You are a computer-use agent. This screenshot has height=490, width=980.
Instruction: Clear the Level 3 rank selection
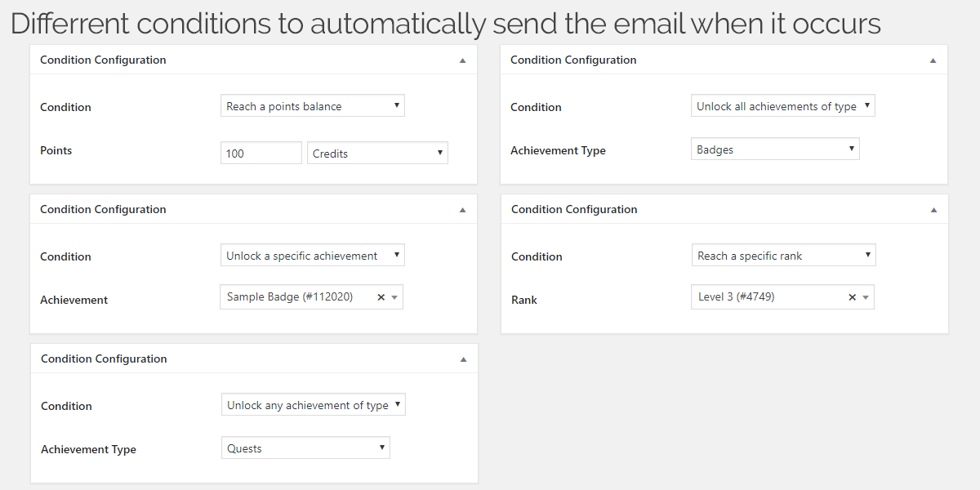852,297
